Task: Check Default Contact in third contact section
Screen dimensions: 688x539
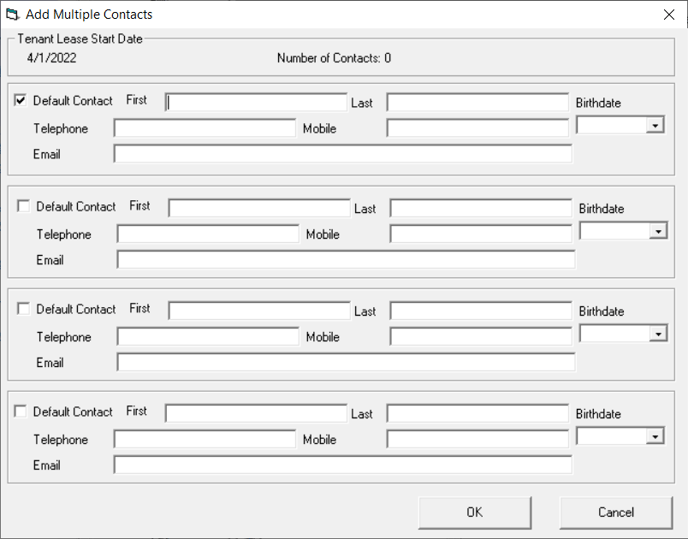Action: (23, 309)
